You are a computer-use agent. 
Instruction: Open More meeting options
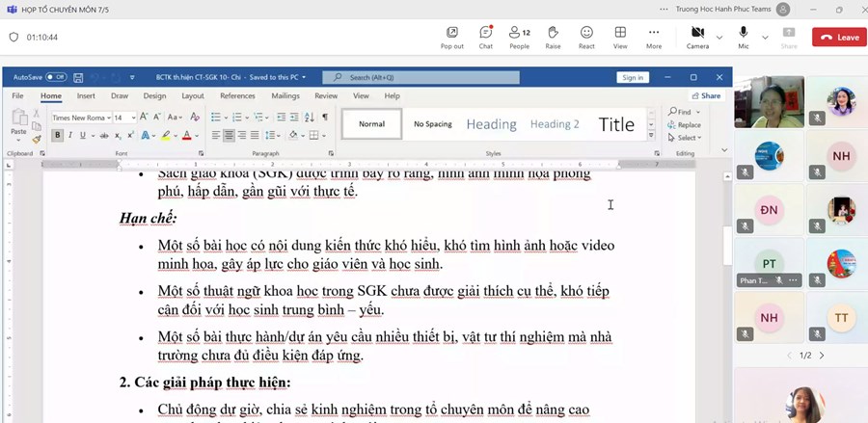click(654, 37)
